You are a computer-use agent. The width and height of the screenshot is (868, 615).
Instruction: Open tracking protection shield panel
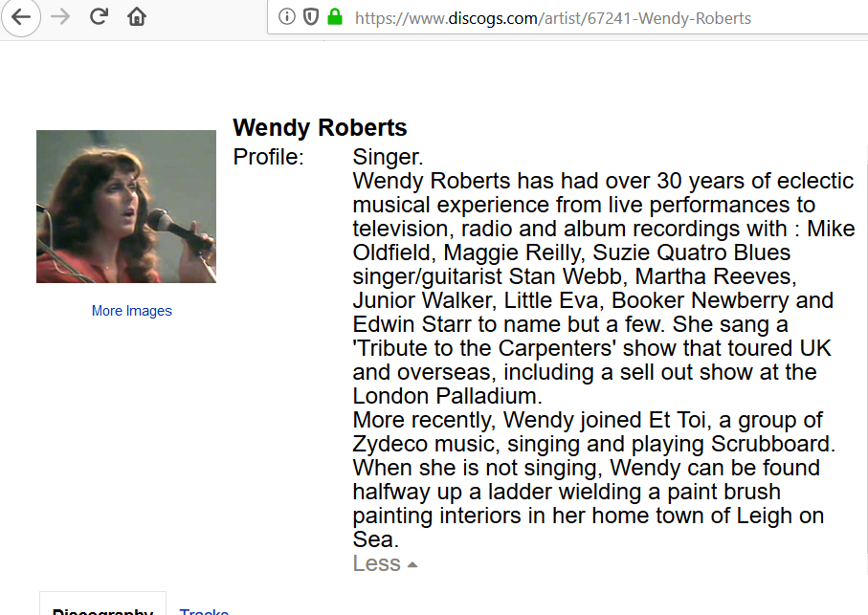click(x=311, y=17)
